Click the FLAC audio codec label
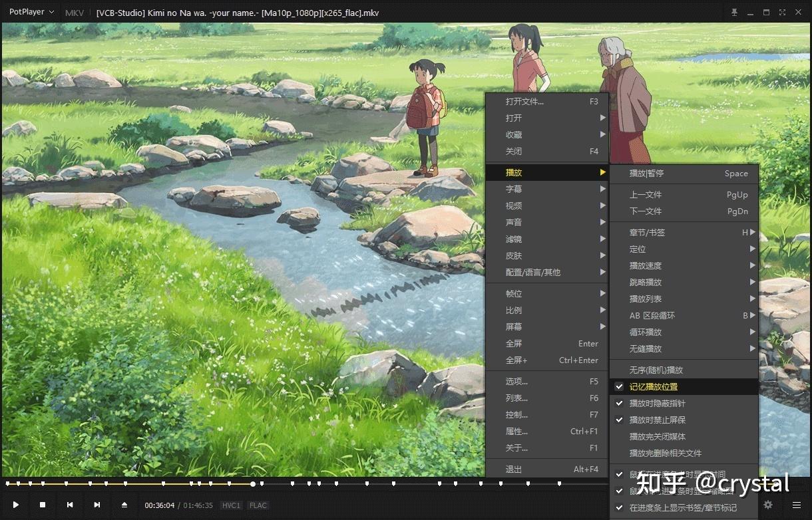 (258, 505)
